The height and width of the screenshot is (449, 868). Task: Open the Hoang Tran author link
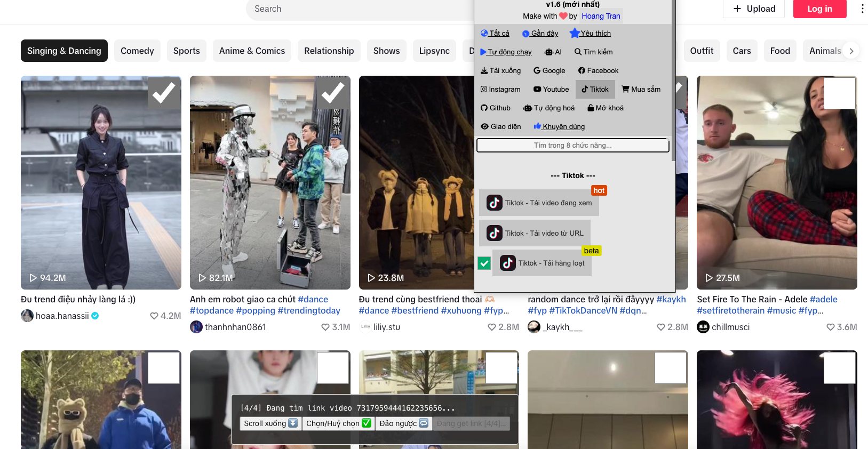pos(601,16)
